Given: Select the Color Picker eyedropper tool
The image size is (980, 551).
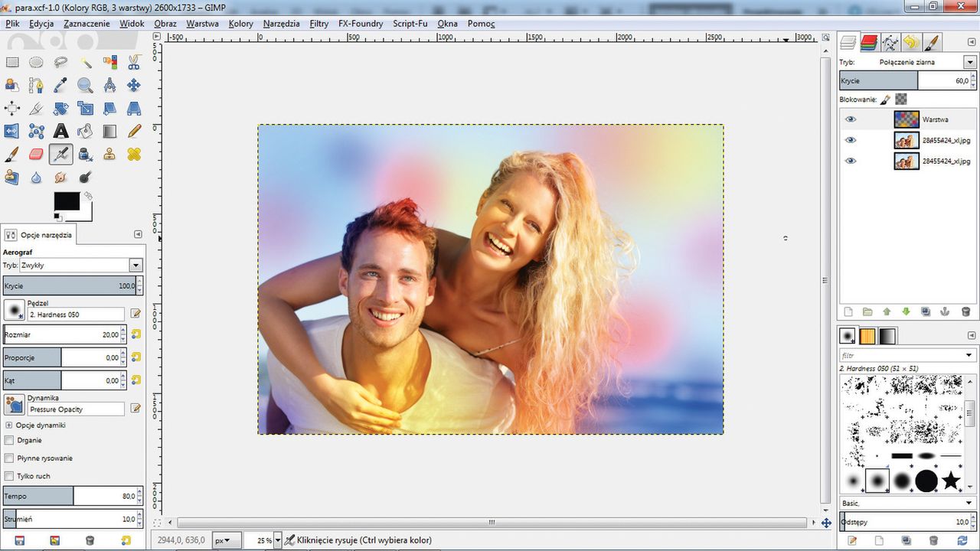Looking at the screenshot, I should click(x=60, y=86).
